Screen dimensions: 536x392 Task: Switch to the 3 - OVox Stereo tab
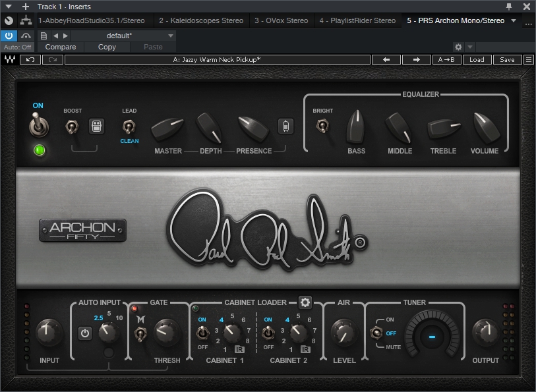(x=282, y=20)
